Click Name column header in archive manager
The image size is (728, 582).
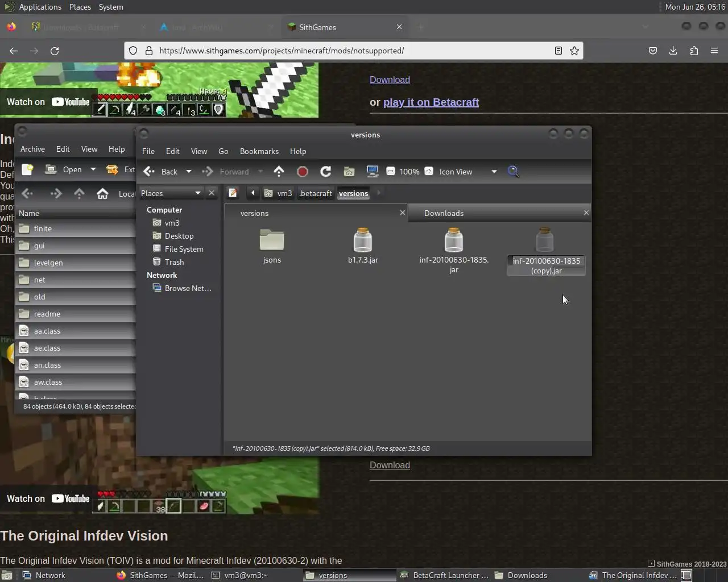pos(76,213)
